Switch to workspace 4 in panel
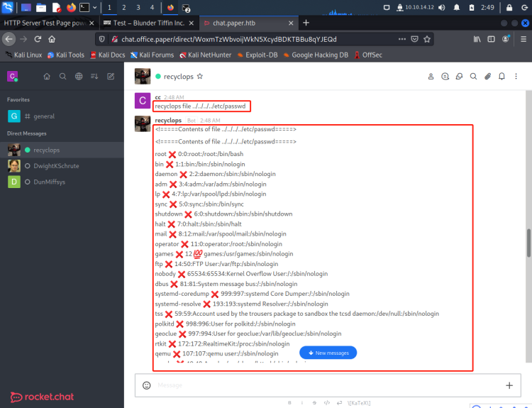532x408 pixels. 152,8
